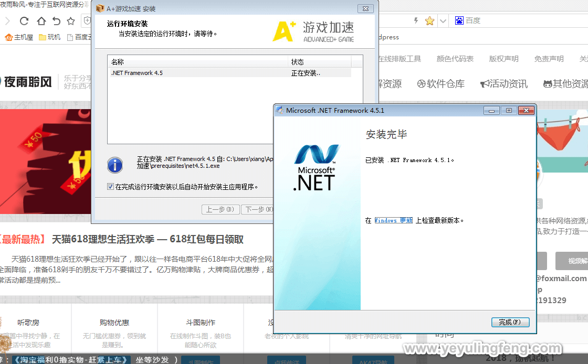Click the browser forward arrow icon
Screen dimensions: 588x364
point(7,21)
